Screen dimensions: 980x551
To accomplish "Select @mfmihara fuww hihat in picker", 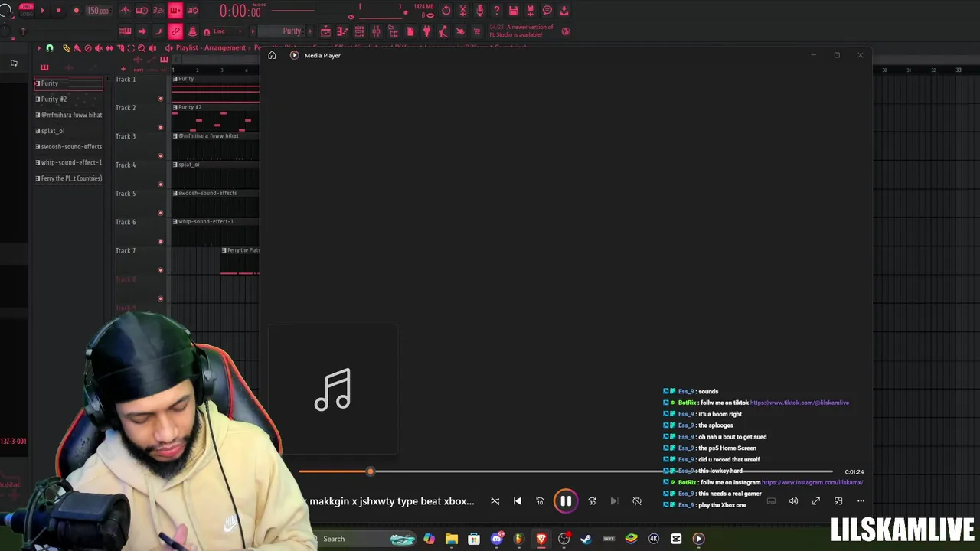I will pos(68,115).
